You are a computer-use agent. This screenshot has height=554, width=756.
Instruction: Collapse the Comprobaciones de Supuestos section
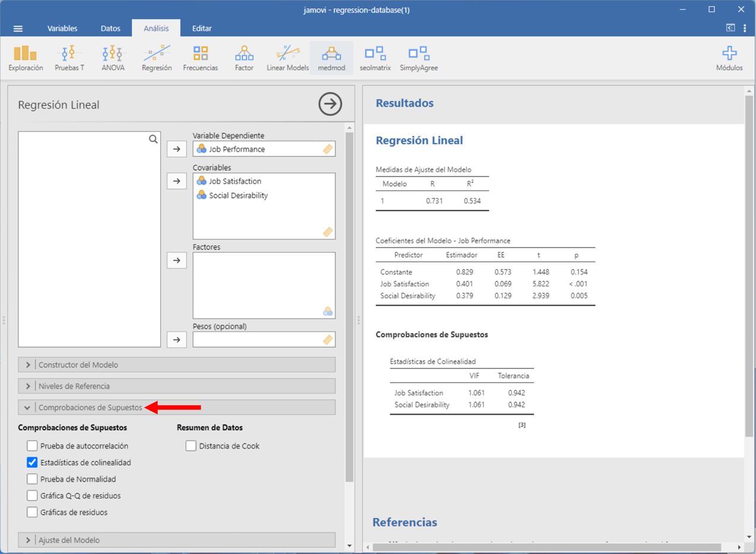click(90, 407)
